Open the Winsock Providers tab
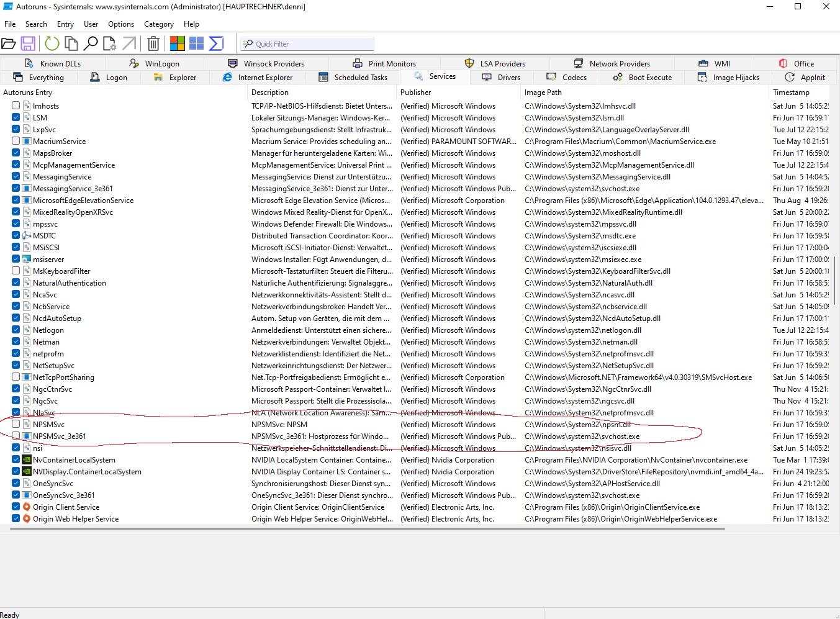 [x=266, y=63]
